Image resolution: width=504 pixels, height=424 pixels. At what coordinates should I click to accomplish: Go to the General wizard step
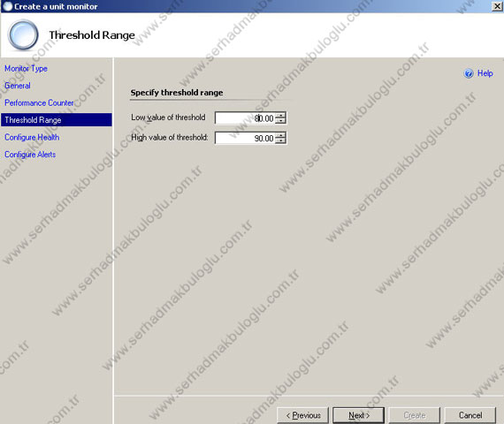tap(18, 86)
